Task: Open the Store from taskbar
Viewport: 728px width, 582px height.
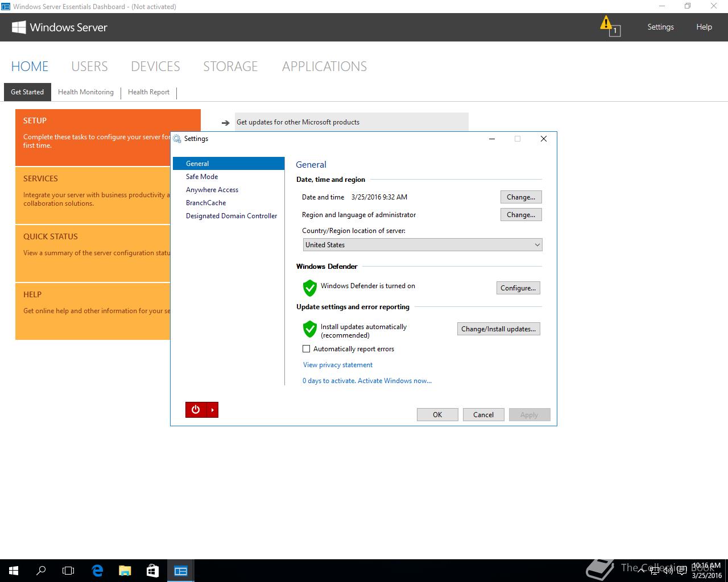Action: pos(152,571)
